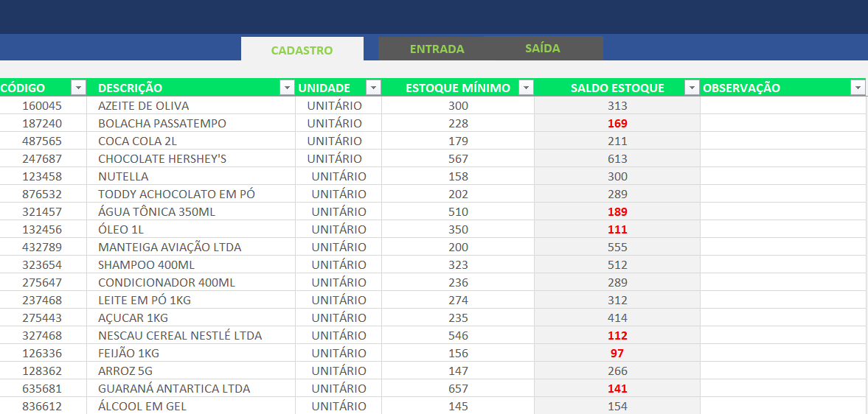
Task: Select the AZEITE DE OLIVA description cell
Action: (144, 105)
